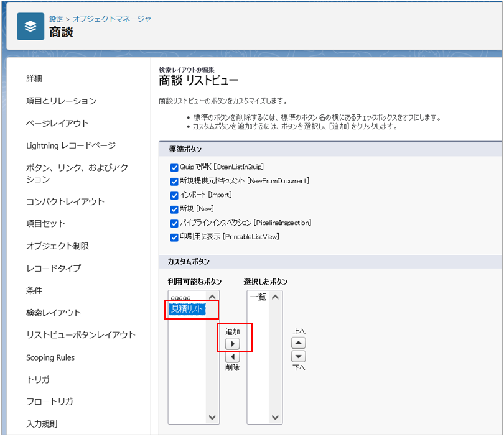The width and height of the screenshot is (504, 437).
Task: Toggle the 新規 [New] checkbox
Action: pos(174,209)
